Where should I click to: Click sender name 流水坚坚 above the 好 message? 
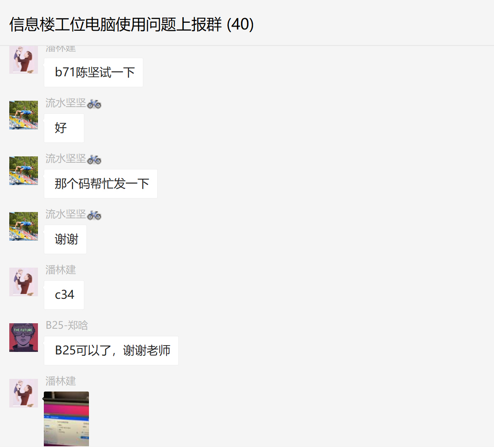click(65, 103)
